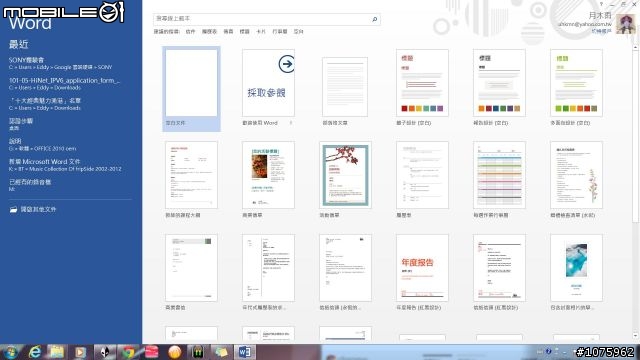Click the switch account link

click(601, 31)
